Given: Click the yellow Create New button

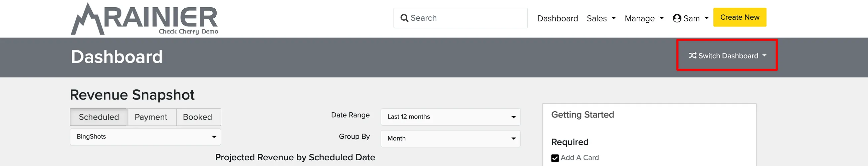Looking at the screenshot, I should coord(739,17).
